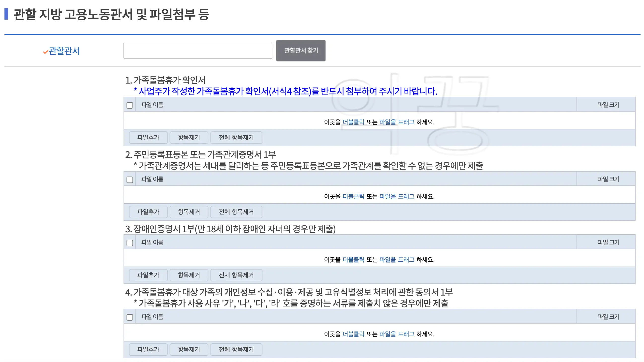
Task: Check the select-all checkbox for 가족돌봄휴가 확인서 files
Action: tap(130, 106)
